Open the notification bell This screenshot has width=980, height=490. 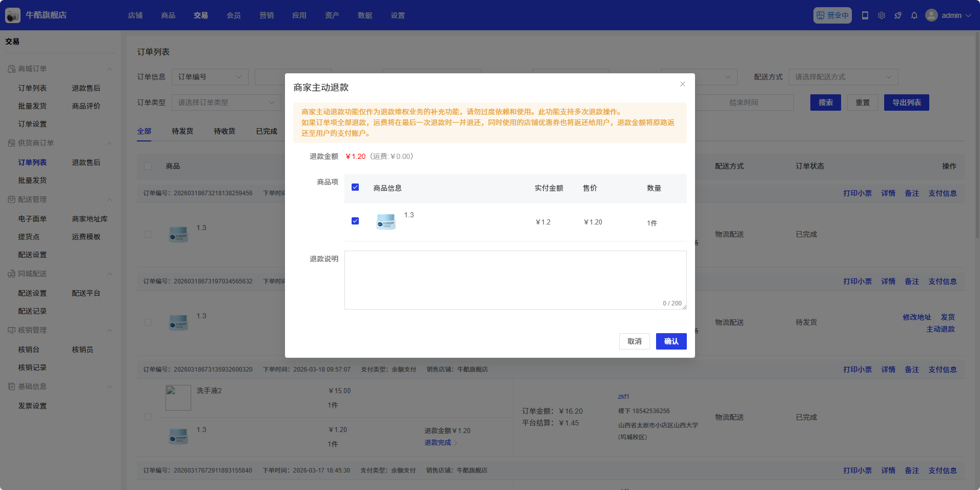click(x=914, y=15)
